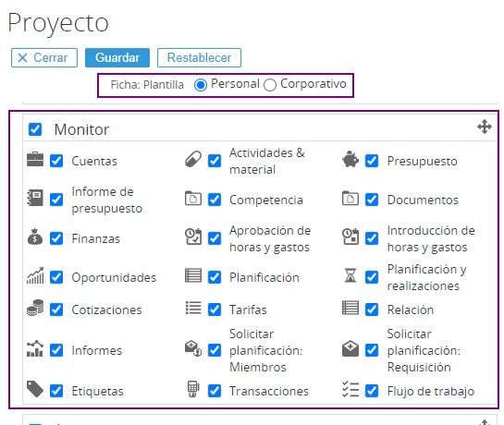Click the coin stack Cotizaciones icon
Screen dimensions: 504x425
[x=35, y=308]
